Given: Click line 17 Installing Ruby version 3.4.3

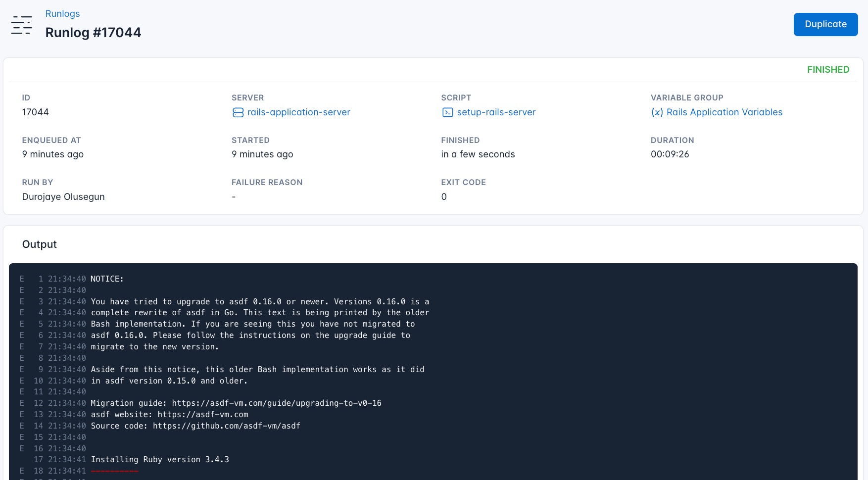Looking at the screenshot, I should [159, 459].
